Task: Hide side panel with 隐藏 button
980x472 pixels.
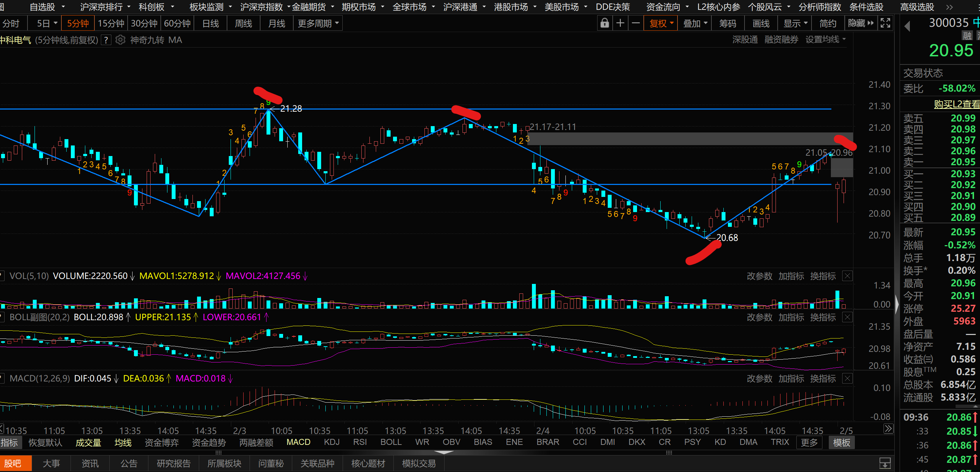Action: point(860,24)
